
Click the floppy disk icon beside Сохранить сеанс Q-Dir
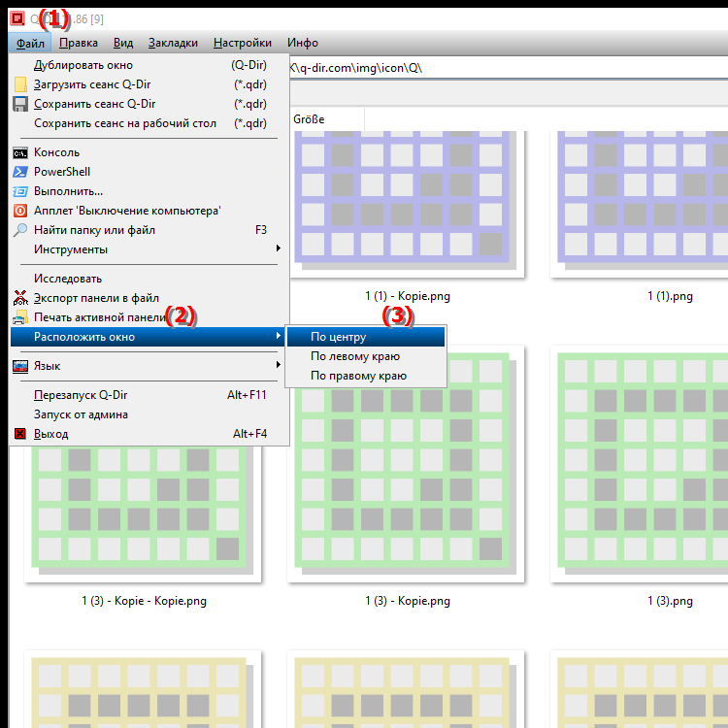[20, 104]
